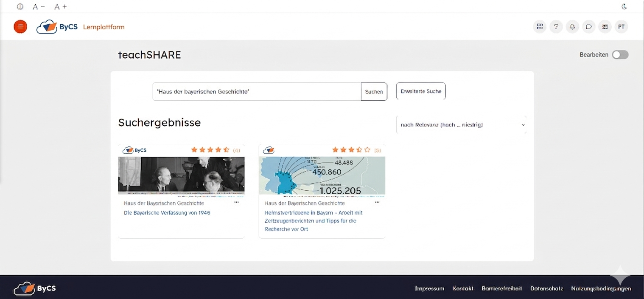The image size is (644, 299).
Task: Open link Die Bayerische Verfassung von 1946
Action: tap(167, 213)
